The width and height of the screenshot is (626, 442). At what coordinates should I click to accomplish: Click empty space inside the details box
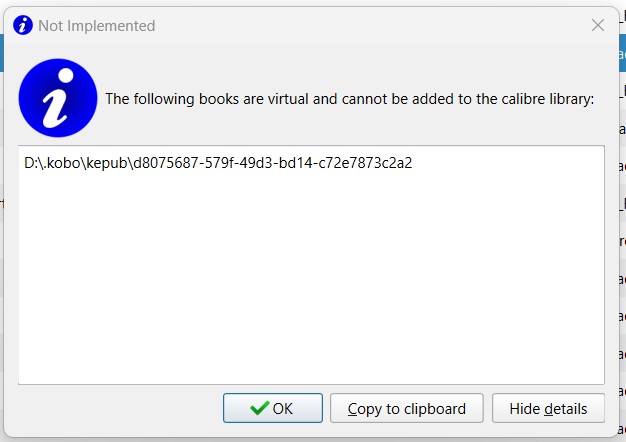310,280
